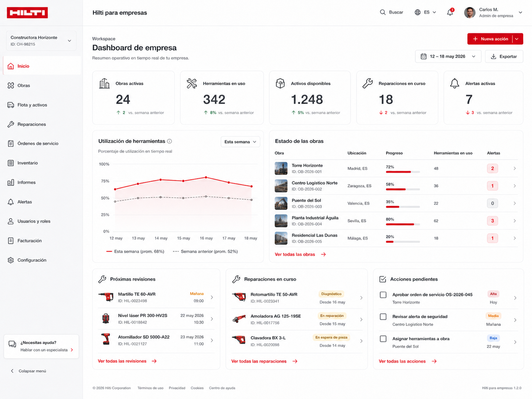
Task: Click the Puente del Sol 35% progress bar
Action: click(403, 207)
